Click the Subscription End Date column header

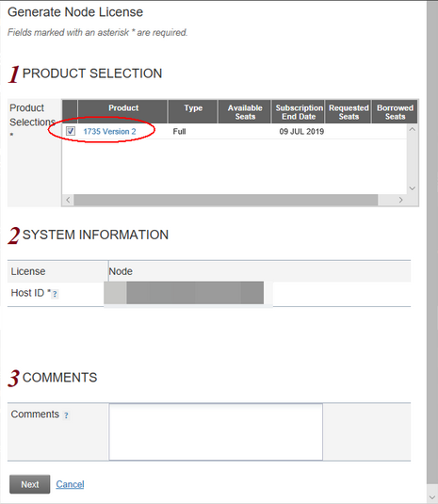click(299, 111)
